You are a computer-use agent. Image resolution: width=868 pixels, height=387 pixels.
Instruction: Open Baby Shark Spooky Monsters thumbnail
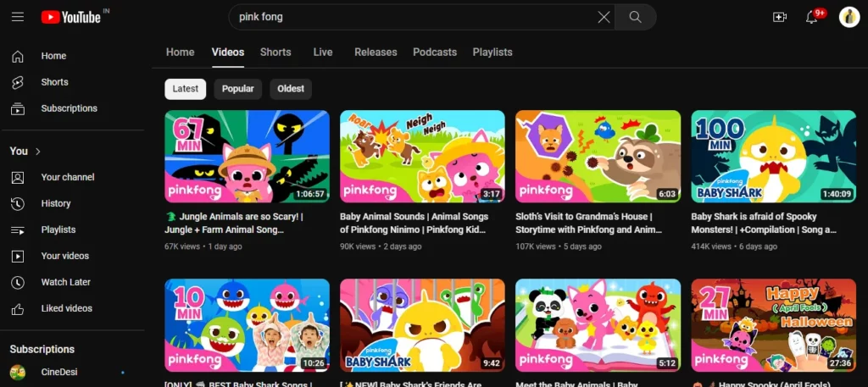(773, 157)
